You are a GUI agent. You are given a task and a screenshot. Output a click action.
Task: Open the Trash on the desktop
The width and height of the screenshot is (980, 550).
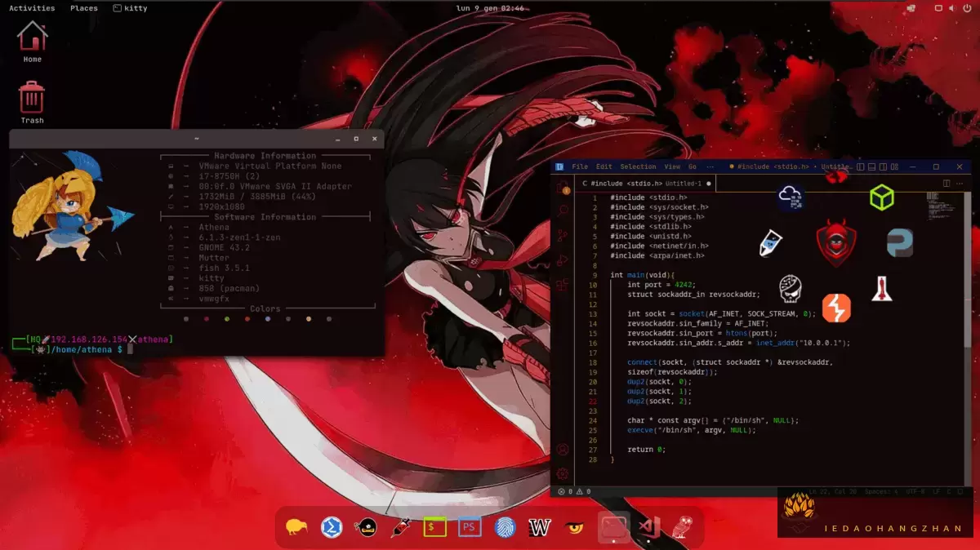point(33,103)
